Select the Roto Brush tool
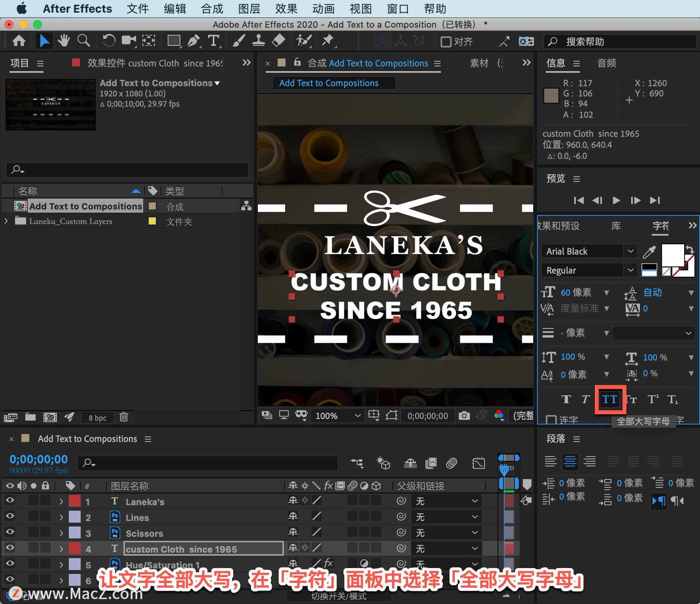 click(304, 41)
